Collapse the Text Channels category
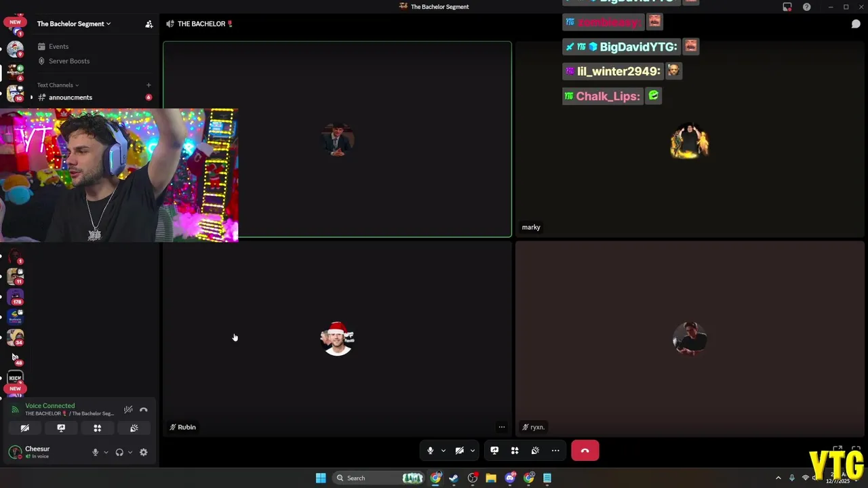Screen dimensions: 868x488 pyautogui.click(x=58, y=85)
